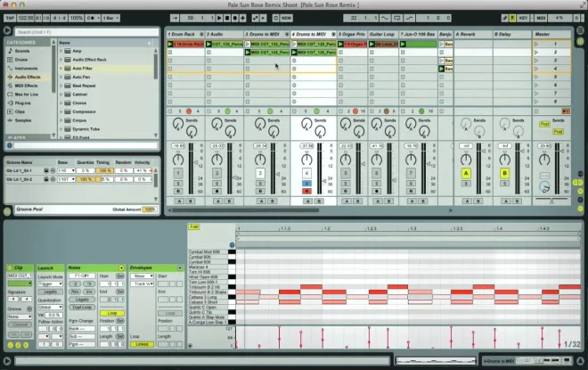The width and height of the screenshot is (588, 370).
Task: Open the 1 Bar quantization dropdown
Action: coord(110,18)
